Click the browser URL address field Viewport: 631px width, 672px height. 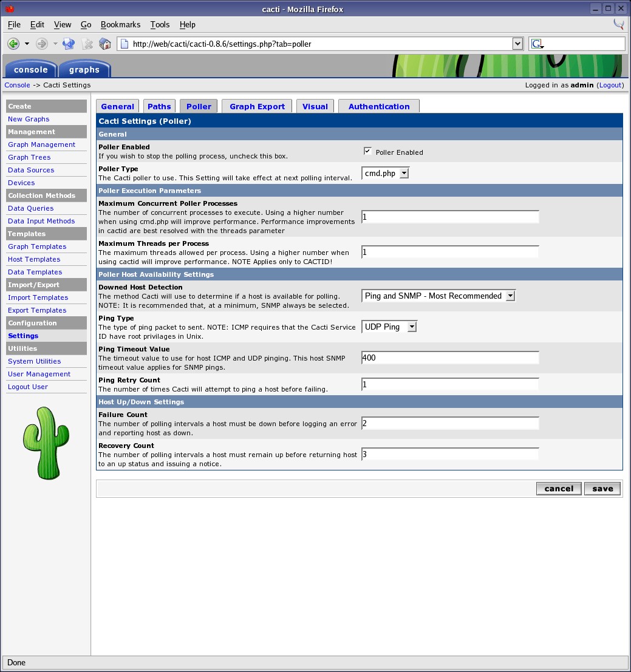tap(321, 44)
